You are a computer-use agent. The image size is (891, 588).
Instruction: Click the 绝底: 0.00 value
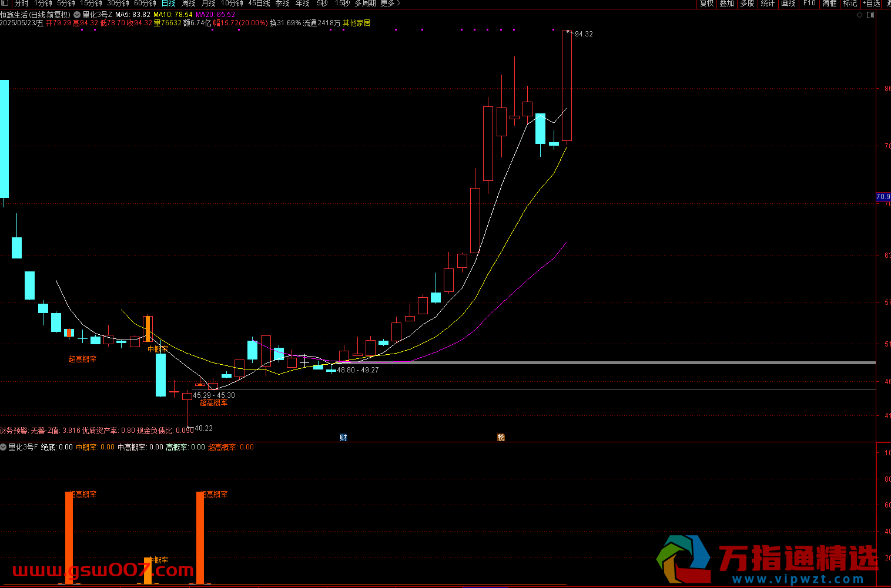57,447
